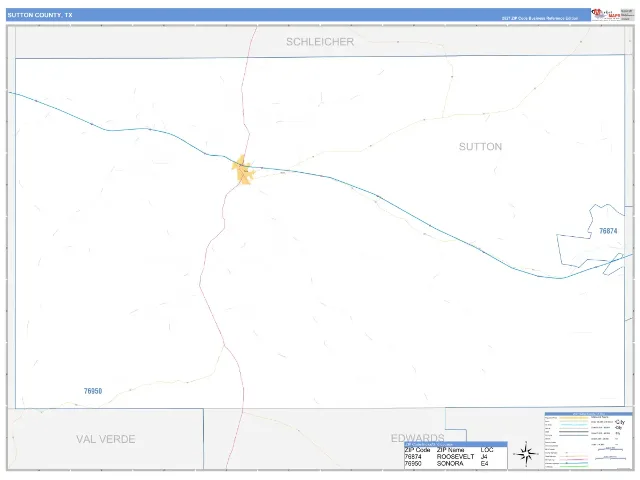The image size is (640, 480).
Task: Click the 76950 ZIP label on the map
Action: click(x=93, y=391)
